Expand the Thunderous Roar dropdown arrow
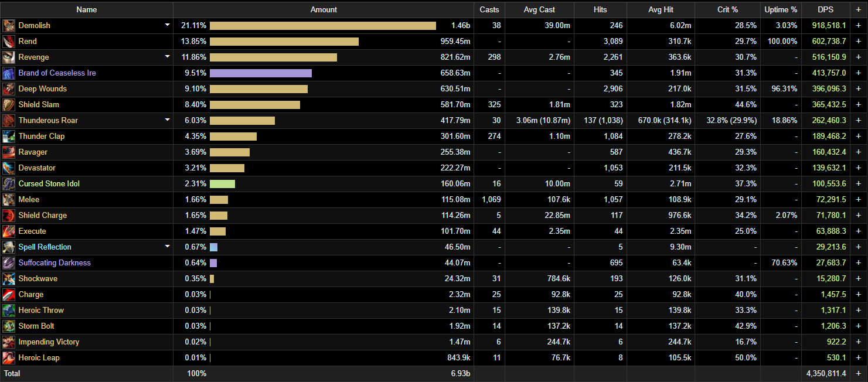The width and height of the screenshot is (868, 382). (167, 120)
